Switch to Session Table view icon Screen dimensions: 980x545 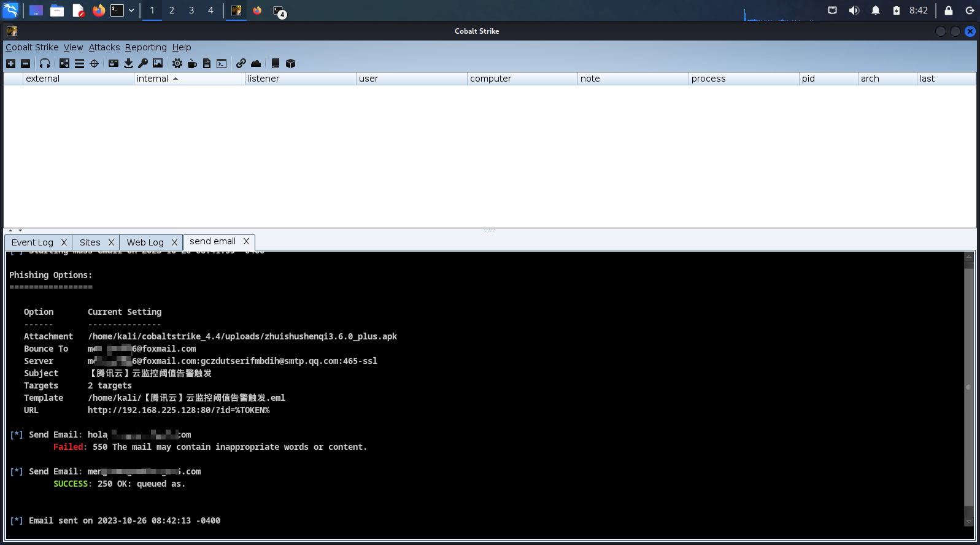79,63
